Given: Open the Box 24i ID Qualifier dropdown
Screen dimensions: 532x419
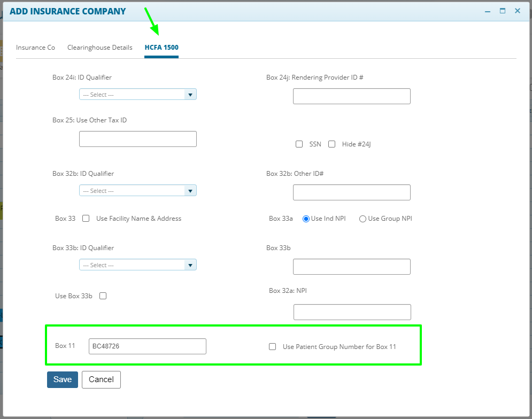Looking at the screenshot, I should click(138, 94).
